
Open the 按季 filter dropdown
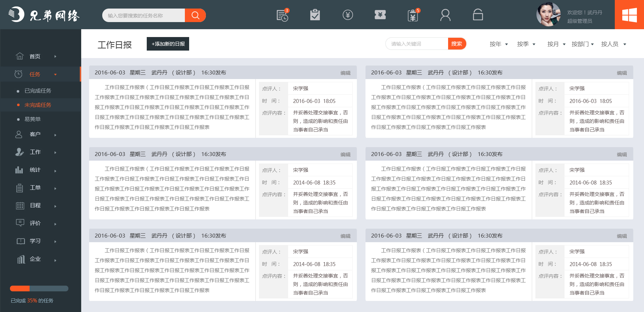(x=526, y=44)
